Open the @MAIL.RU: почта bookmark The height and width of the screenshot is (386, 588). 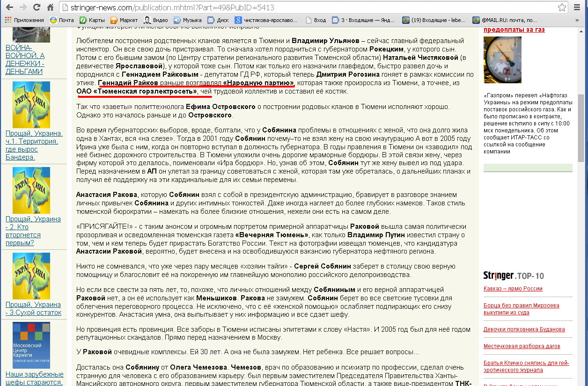tap(505, 20)
